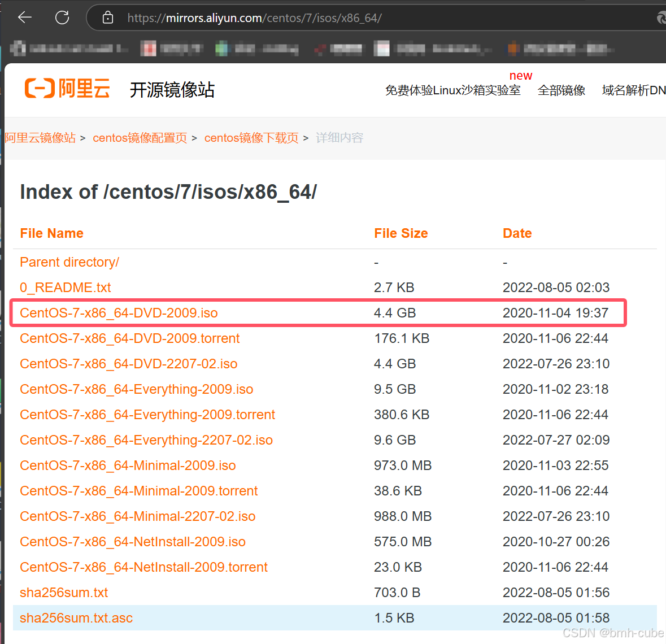
Task: Download CentOS-7-x86_64-Minimal-2207-02.iso
Action: click(x=138, y=516)
